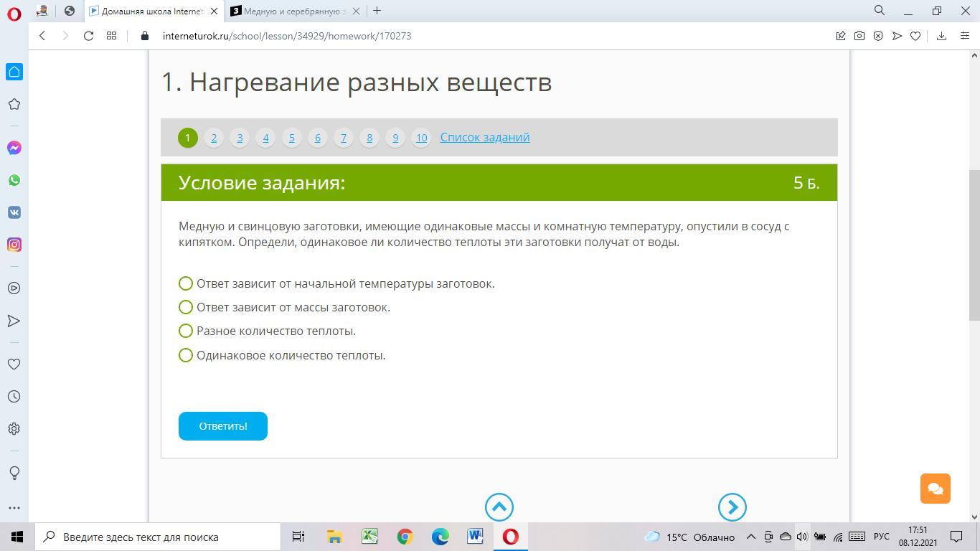Add page to bookmarks heart icon
The width and height of the screenshot is (980, 551).
pos(915,36)
